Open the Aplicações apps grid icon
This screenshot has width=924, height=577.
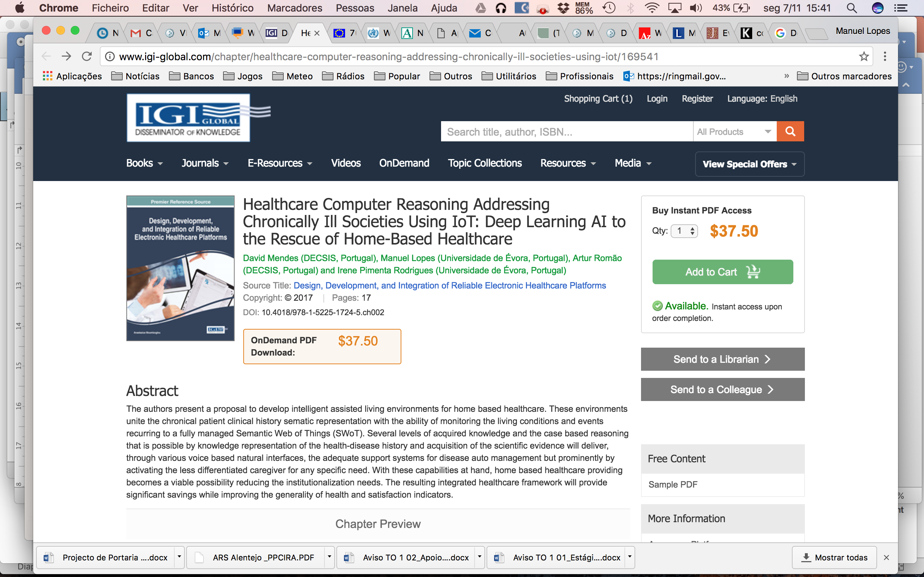[47, 76]
